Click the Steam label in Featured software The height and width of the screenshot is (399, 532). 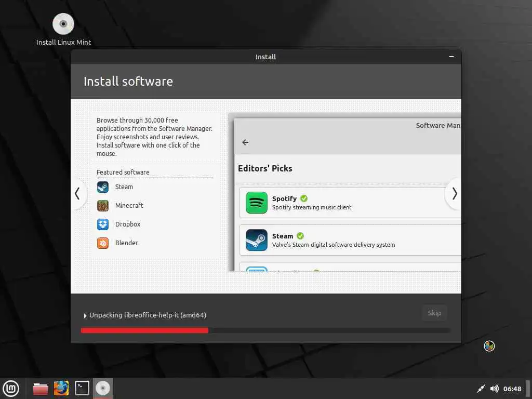click(124, 187)
